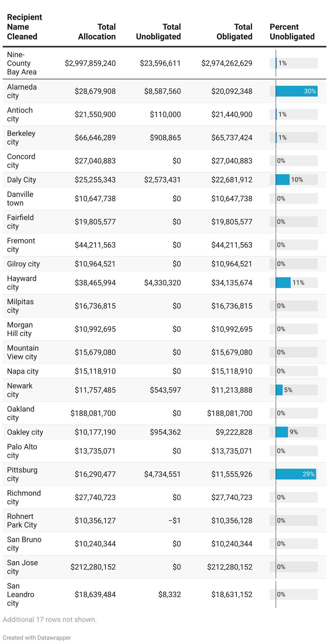This screenshot has height=644, width=329.
Task: Click the Recipient Name Cleaned column header
Action: pos(25,27)
